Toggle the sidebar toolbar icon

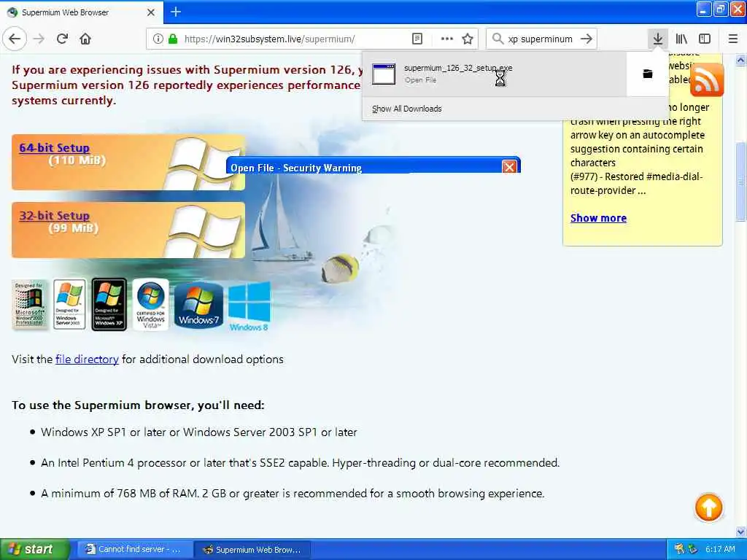tap(705, 39)
